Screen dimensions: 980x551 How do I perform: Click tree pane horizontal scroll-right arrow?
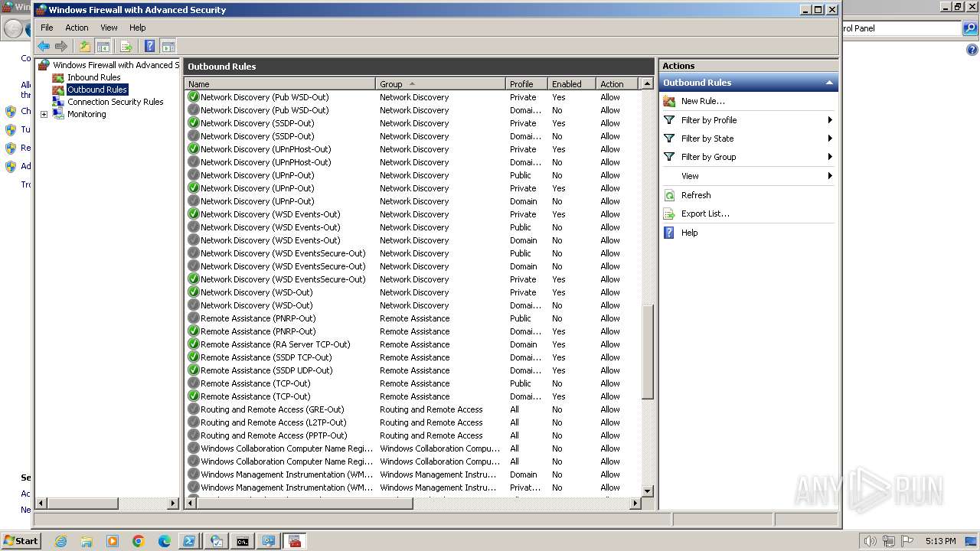coord(173,504)
